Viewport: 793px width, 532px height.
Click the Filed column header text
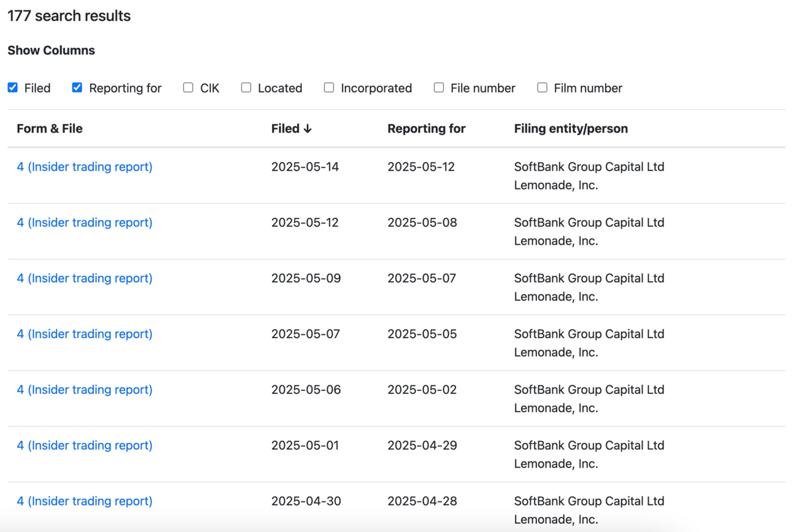point(285,129)
